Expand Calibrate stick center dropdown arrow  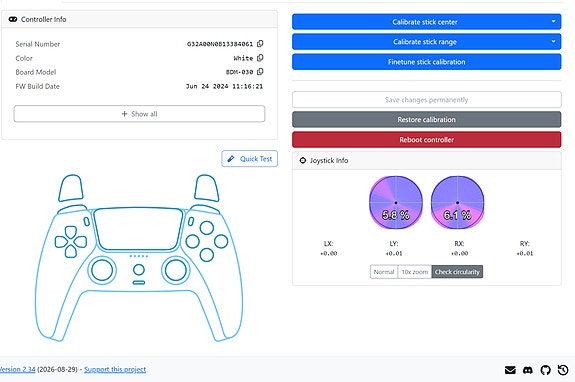(553, 22)
